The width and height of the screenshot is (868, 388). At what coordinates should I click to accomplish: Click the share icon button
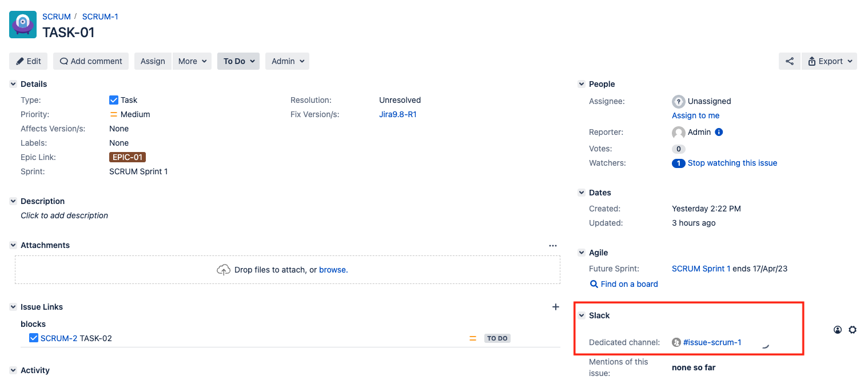[790, 61]
